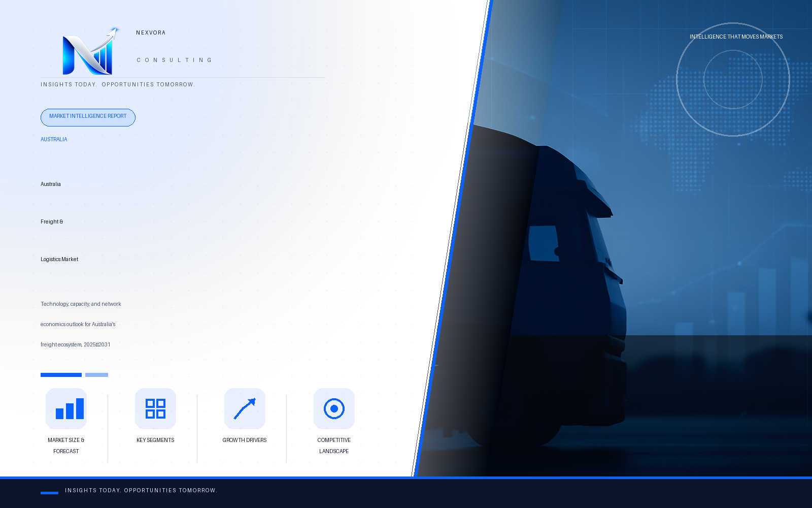Click the Market Intelligence Report pill button
Screen dimensions: 812x508
tap(88, 117)
